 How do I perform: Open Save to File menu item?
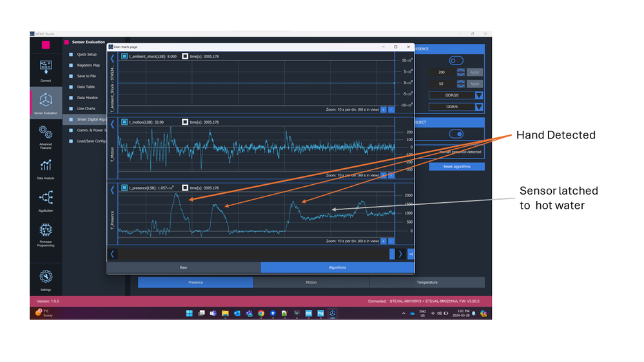[x=86, y=76]
